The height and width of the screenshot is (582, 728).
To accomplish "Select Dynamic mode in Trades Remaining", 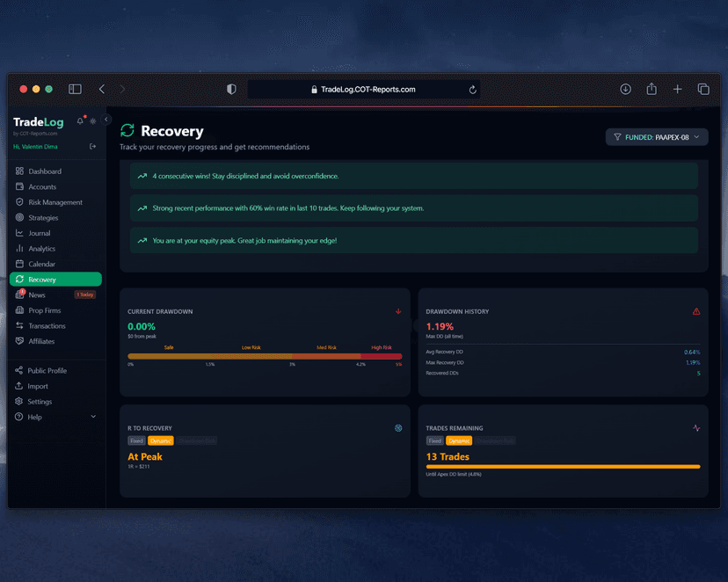I will (x=459, y=440).
